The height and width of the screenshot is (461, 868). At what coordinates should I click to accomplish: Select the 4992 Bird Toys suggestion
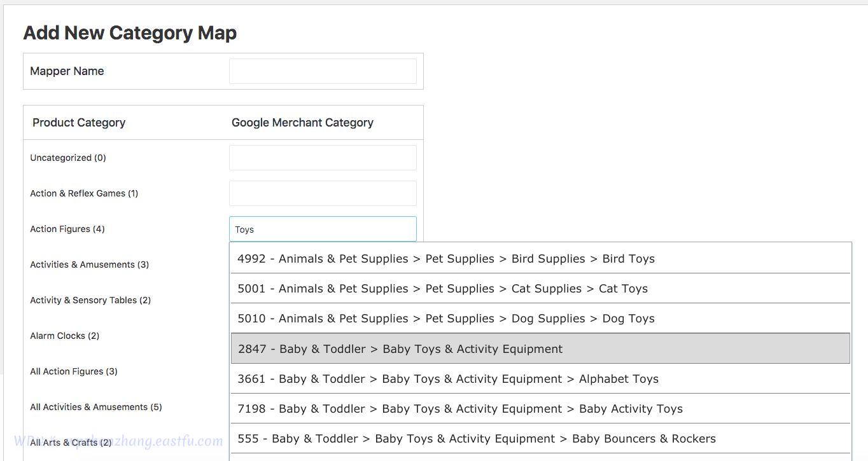445,259
